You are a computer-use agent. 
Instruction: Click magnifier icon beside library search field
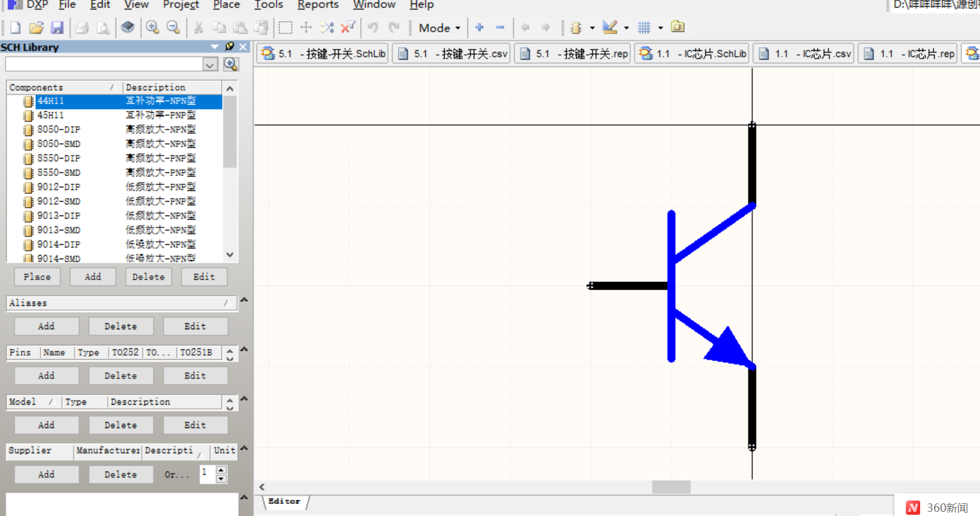coord(230,64)
